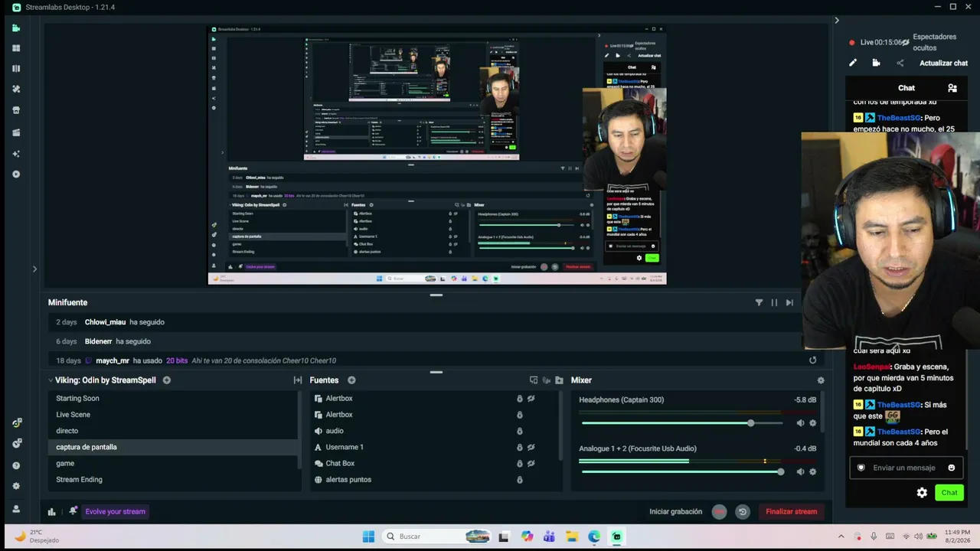
Task: Replay the maych_mr 20 bits alert
Action: pos(813,360)
